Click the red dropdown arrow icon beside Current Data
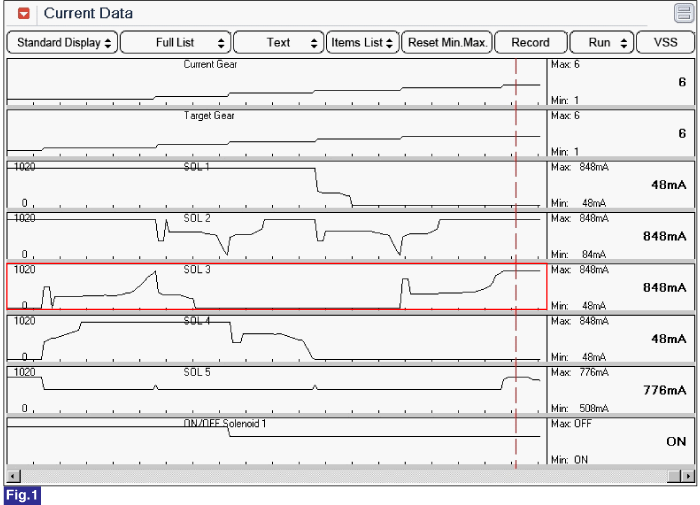The width and height of the screenshot is (700, 505). tap(24, 13)
